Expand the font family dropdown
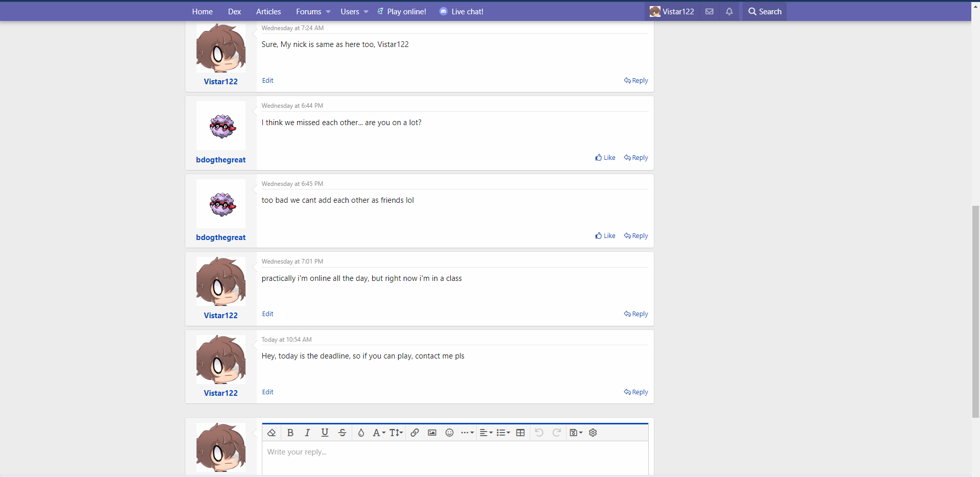 pos(379,433)
